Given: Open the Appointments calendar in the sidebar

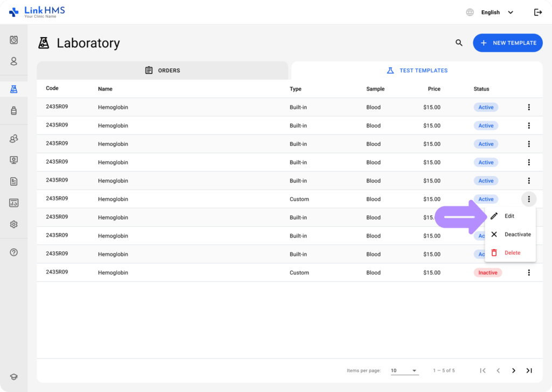Looking at the screenshot, I should tap(13, 40).
